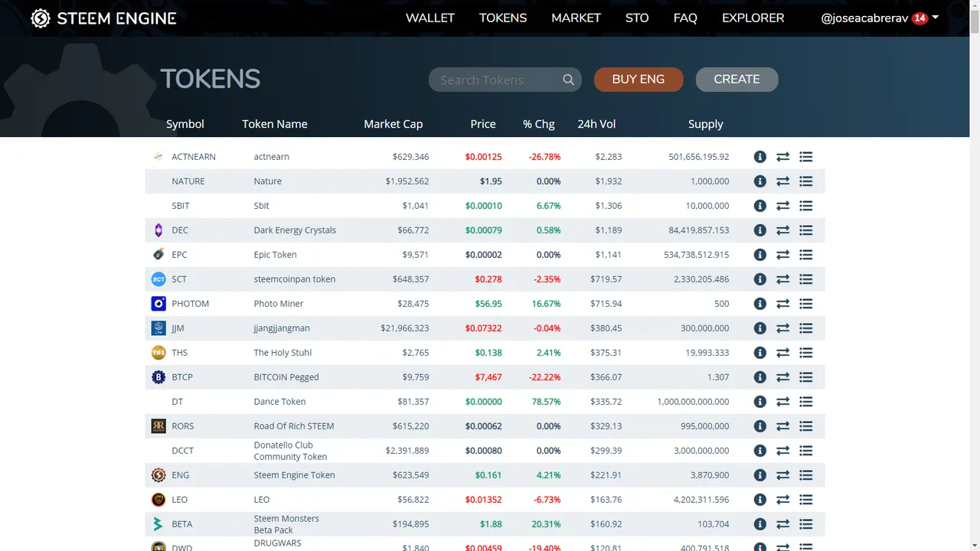
Task: Click the Market Cap column header
Action: (x=393, y=124)
